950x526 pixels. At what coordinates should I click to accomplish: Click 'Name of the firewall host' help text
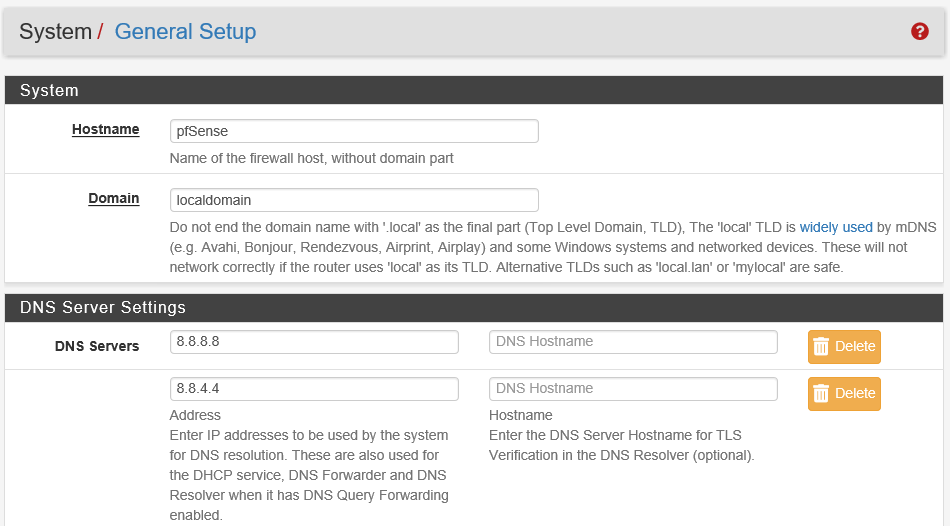[x=311, y=158]
